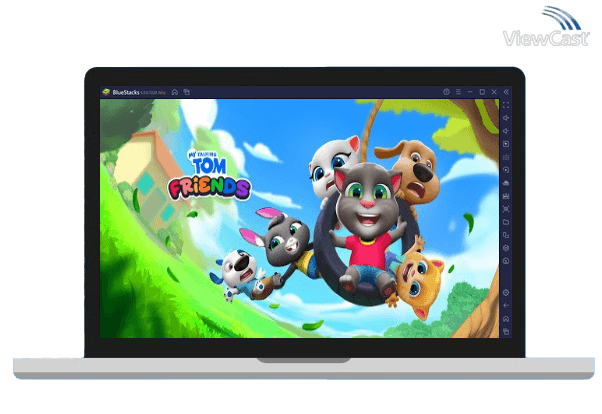Enter full screen mode from sidebar
Image resolution: width=602 pixels, height=414 pixels.
click(506, 105)
